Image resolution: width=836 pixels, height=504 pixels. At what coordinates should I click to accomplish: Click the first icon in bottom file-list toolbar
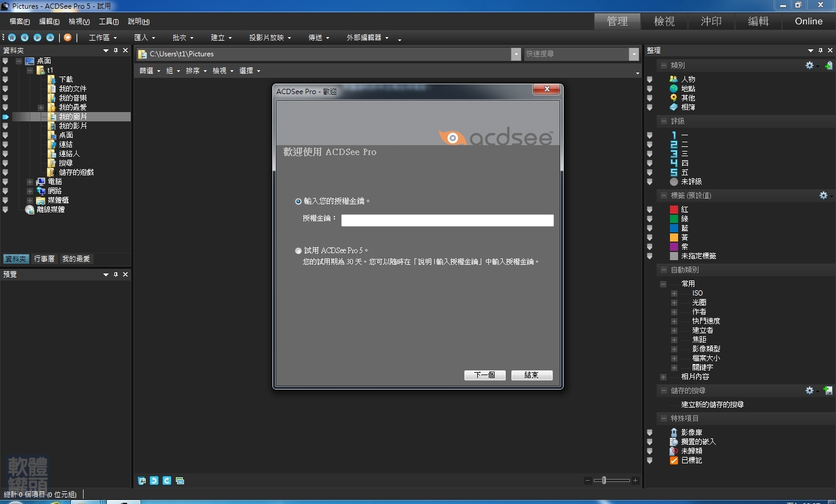[142, 481]
